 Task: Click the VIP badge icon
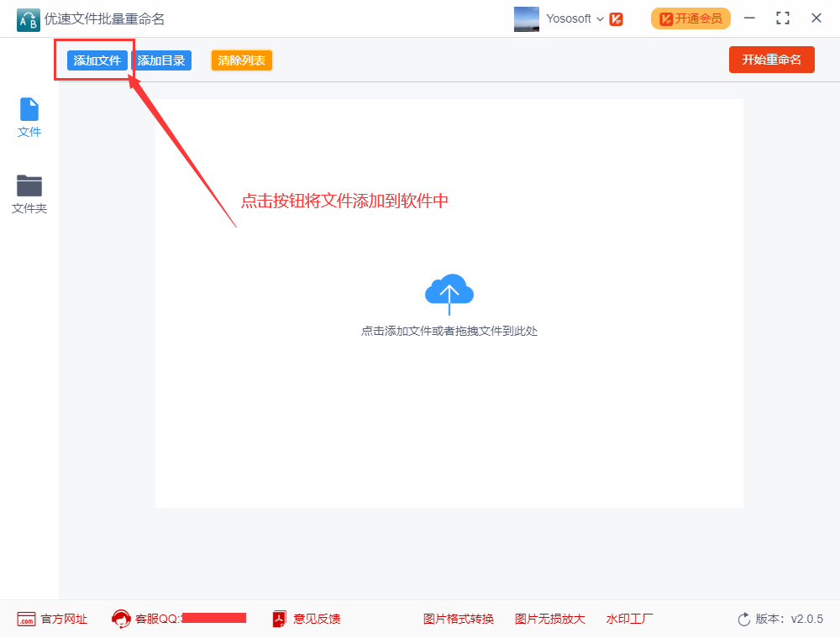click(x=616, y=19)
